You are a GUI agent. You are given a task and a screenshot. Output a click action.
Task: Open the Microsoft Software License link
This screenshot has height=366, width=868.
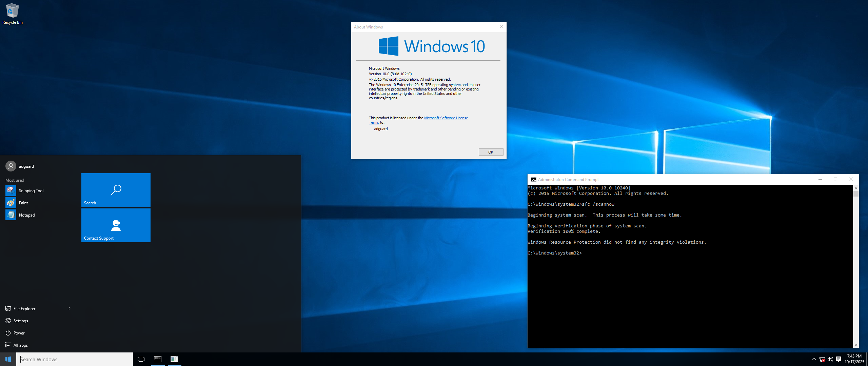(x=446, y=118)
